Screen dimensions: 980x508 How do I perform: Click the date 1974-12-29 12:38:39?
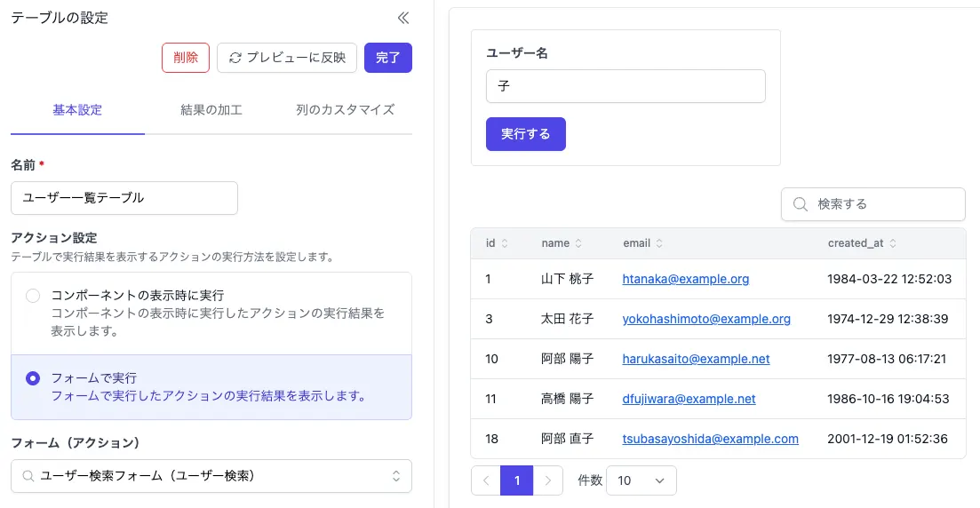(x=888, y=320)
